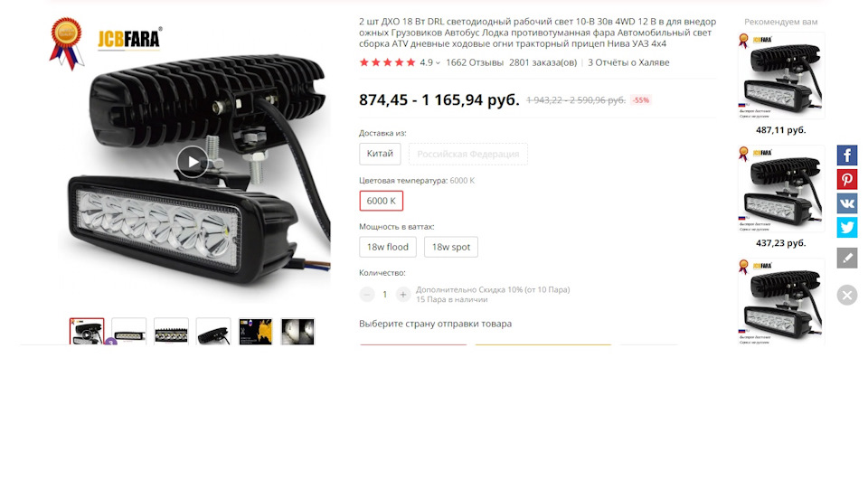Select 18w flood power option
This screenshot has height=499, width=868.
click(x=388, y=247)
